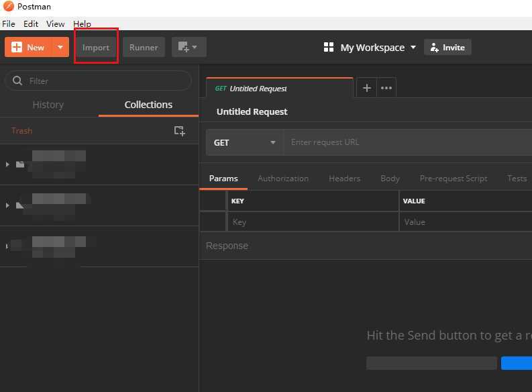Click the Filter search field
Screen dimensions: 532x392
coord(98,81)
